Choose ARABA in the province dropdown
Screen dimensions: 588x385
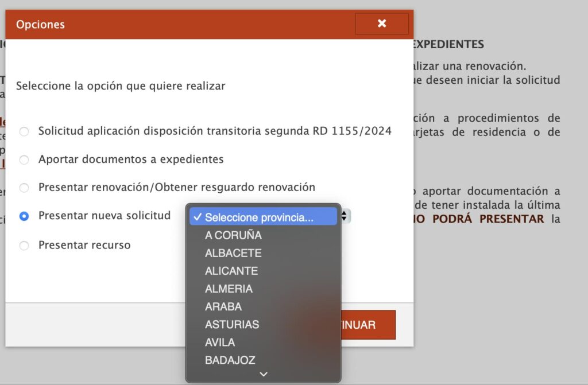point(223,306)
